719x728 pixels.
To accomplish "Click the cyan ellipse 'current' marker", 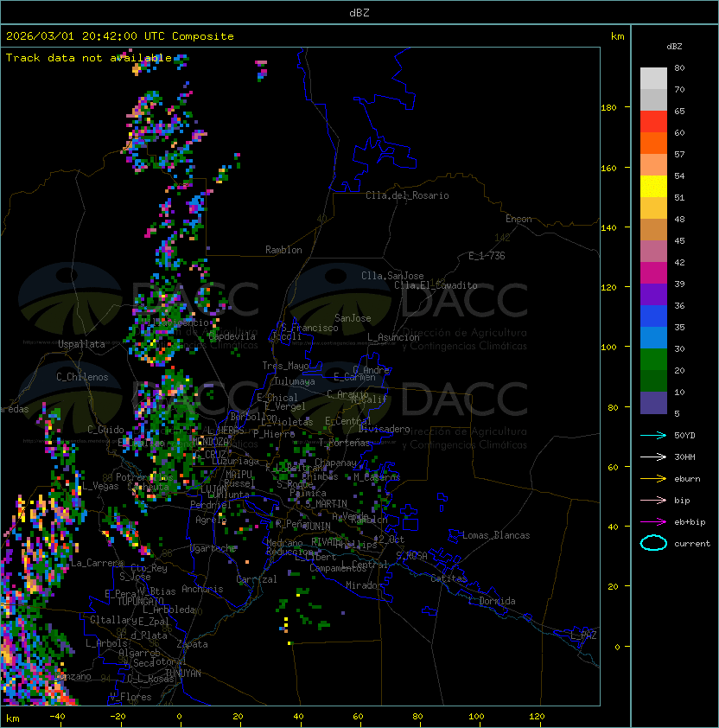I will [x=653, y=543].
